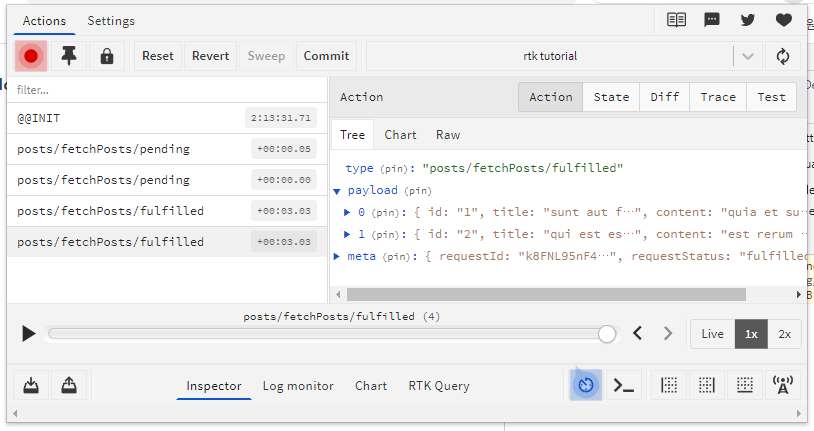Viewport: 814px width, 431px height.
Task: Click the Commit button
Action: coord(326,56)
